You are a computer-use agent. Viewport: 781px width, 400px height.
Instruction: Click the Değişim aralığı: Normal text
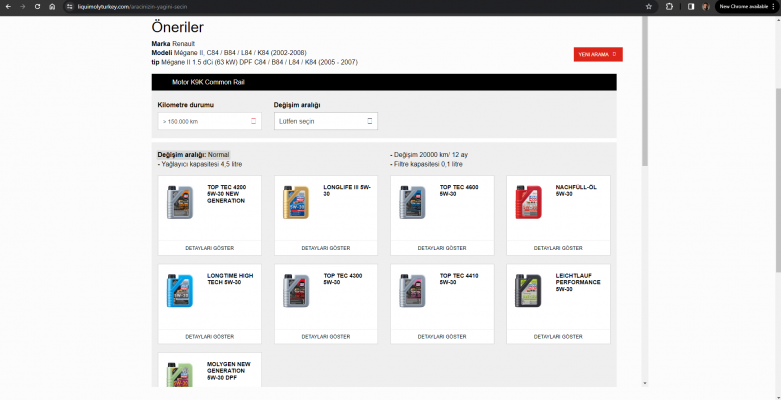[x=193, y=155]
